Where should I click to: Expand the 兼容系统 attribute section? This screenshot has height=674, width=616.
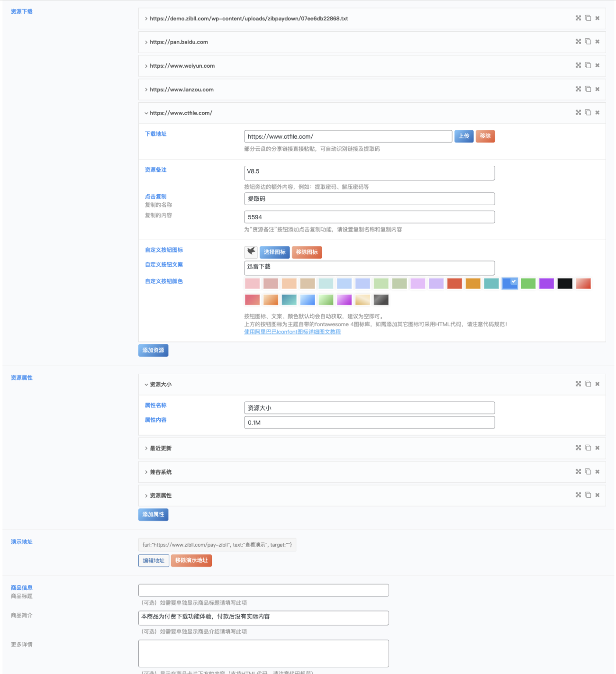161,472
